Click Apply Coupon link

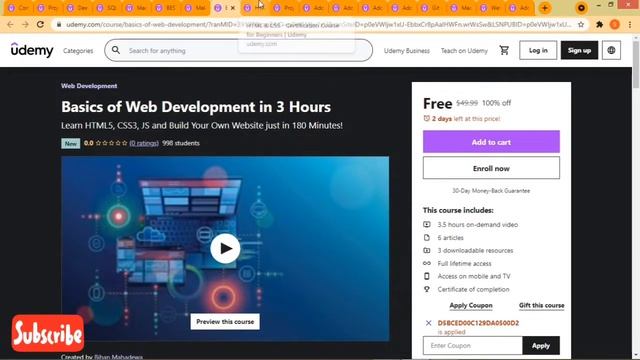click(x=471, y=305)
